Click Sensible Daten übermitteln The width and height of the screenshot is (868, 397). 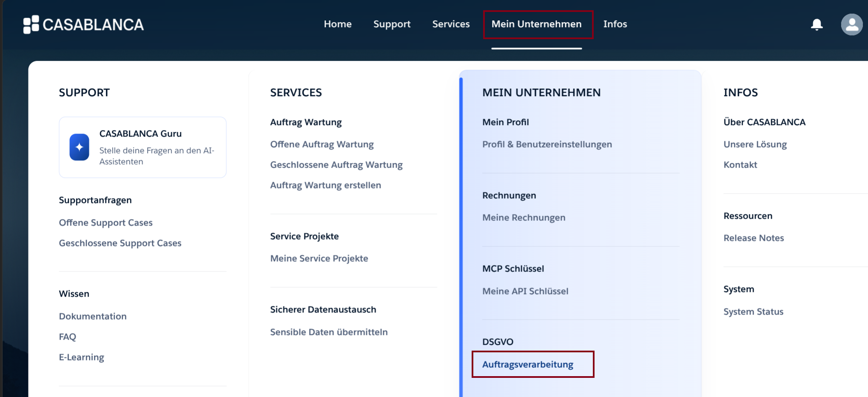[329, 332]
